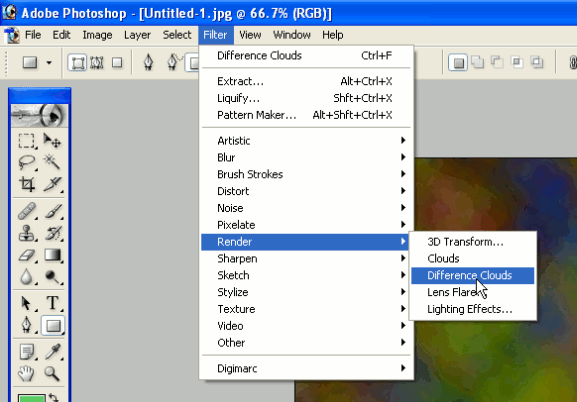Select the Dodge tool
This screenshot has width=577, height=402.
(x=52, y=276)
